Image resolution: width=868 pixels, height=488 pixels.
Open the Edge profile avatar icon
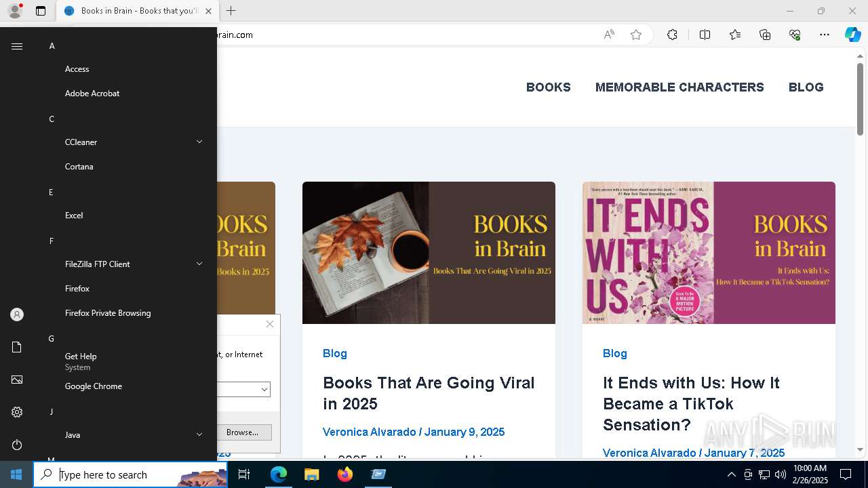click(14, 11)
